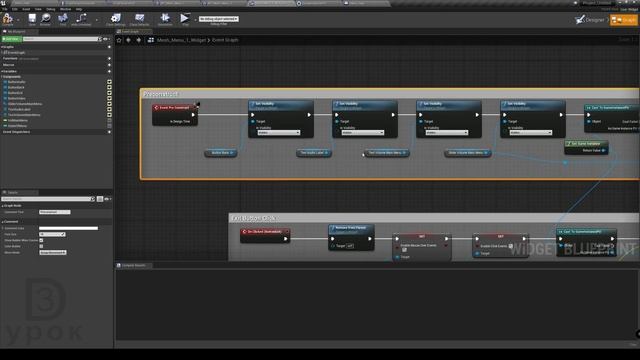Screen dimensions: 640x360
Task: Add a new variable with Variables plus
Action: pos(109,71)
